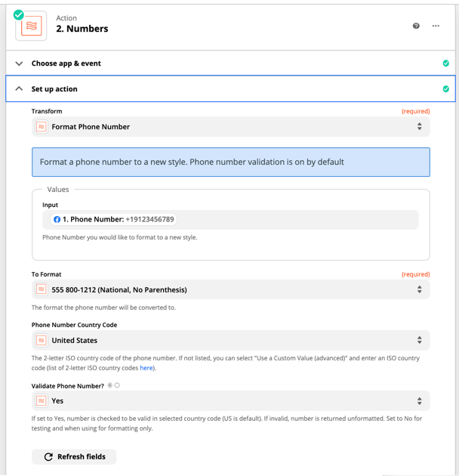The height and width of the screenshot is (476, 459).
Task: Open the three-dot more options menu
Action: coord(436,26)
